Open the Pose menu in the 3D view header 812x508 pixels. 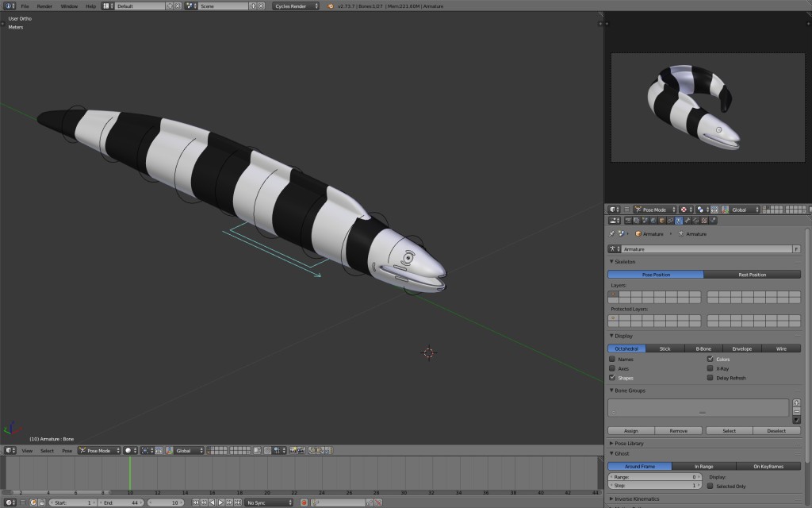[x=67, y=450]
